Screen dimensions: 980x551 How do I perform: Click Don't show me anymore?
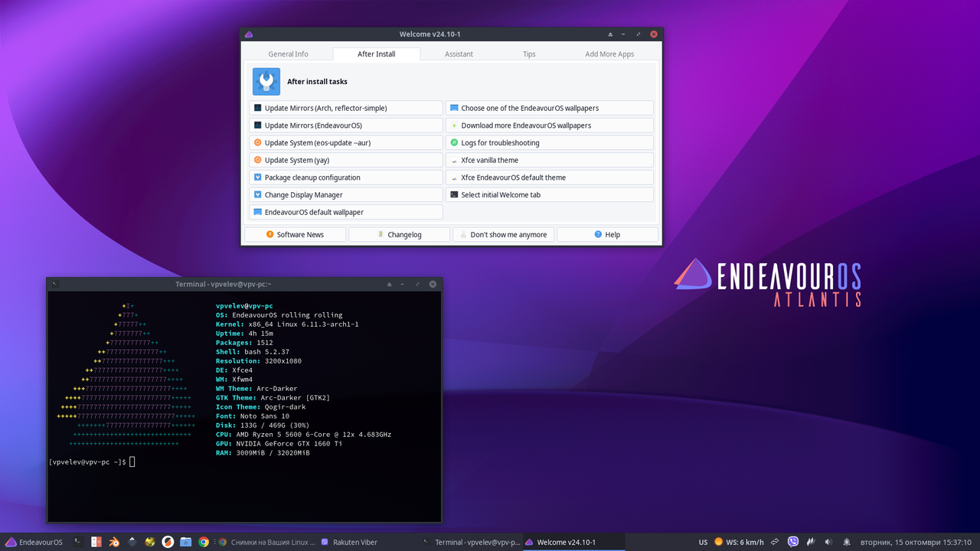(503, 234)
